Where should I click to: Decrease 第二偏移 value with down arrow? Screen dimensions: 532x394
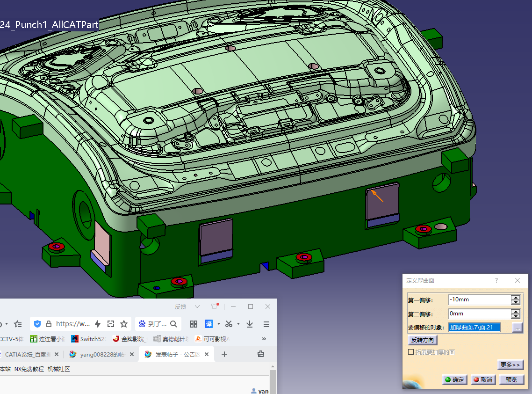point(516,316)
